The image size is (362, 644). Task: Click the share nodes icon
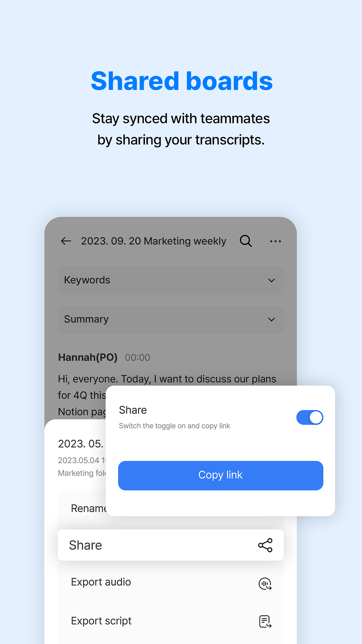tap(265, 545)
